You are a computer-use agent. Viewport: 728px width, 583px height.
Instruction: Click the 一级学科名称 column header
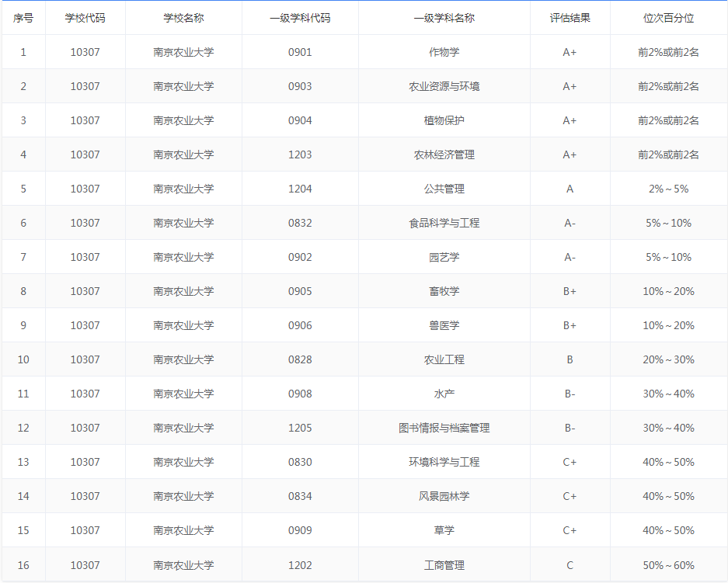pyautogui.click(x=444, y=17)
